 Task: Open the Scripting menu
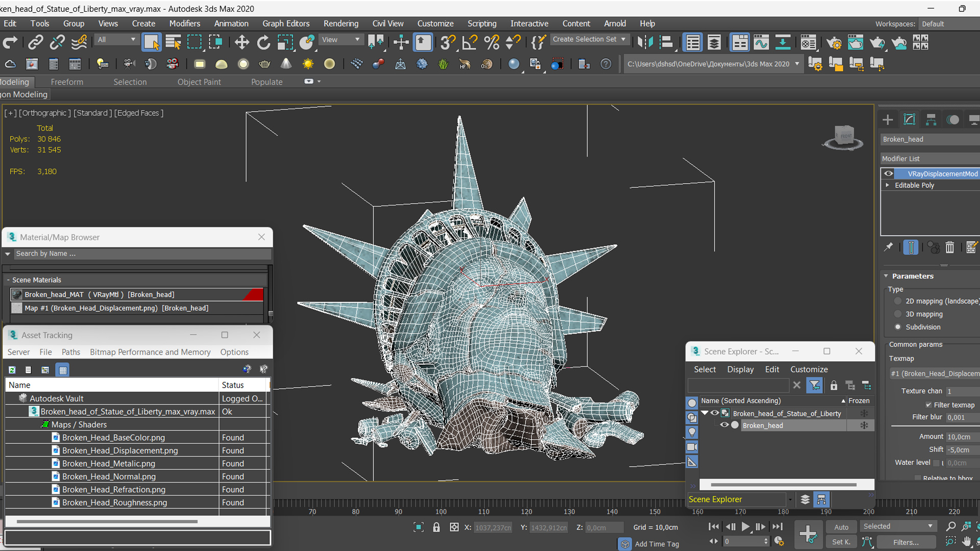pos(482,23)
